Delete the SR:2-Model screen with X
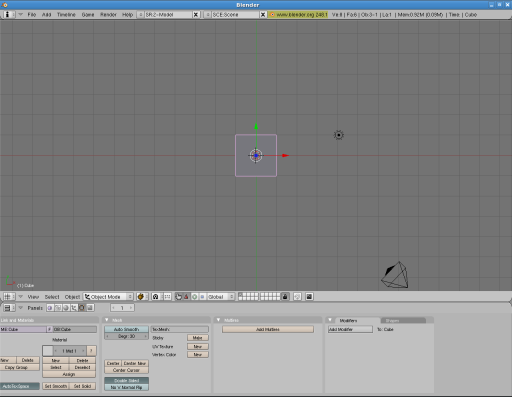512x397 pixels. tap(196, 15)
